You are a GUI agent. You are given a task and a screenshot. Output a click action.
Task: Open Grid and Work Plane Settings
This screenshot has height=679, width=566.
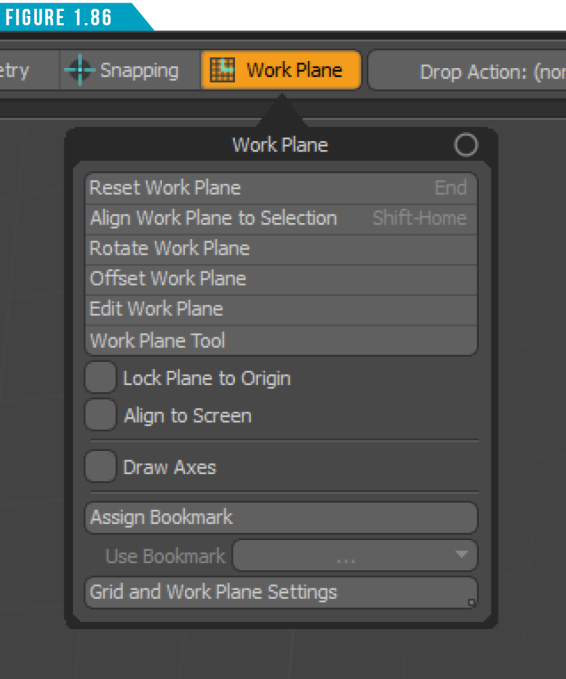point(281,592)
